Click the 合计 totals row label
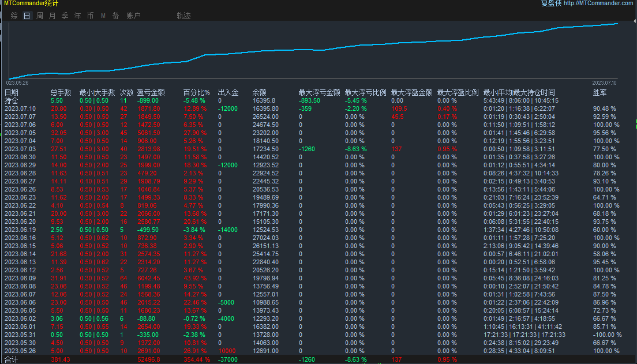Screen dimensions: 637x364 tap(12, 359)
